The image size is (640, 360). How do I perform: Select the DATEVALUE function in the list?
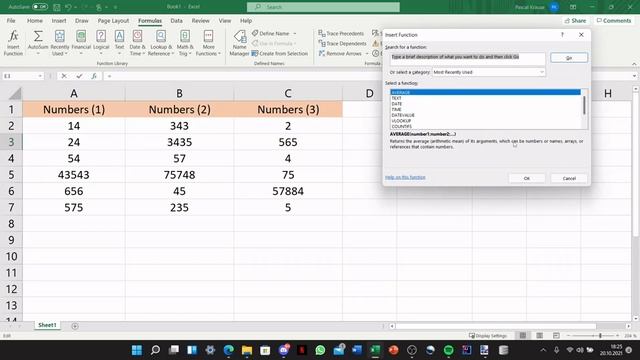tap(485, 115)
